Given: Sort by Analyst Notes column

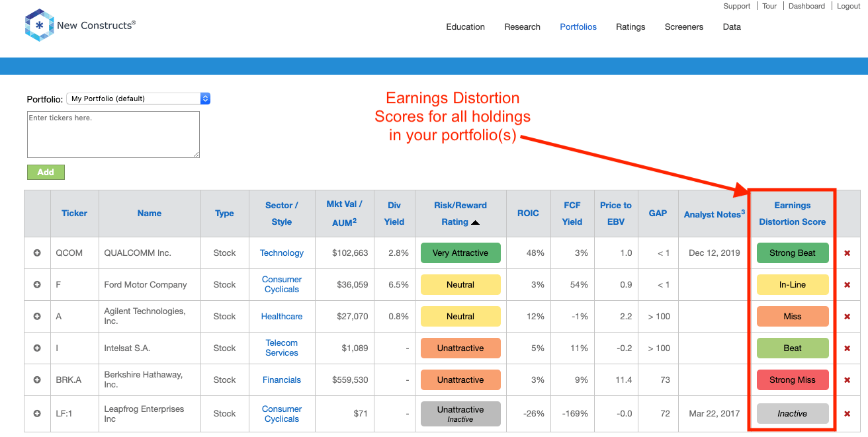Looking at the screenshot, I should pos(715,214).
